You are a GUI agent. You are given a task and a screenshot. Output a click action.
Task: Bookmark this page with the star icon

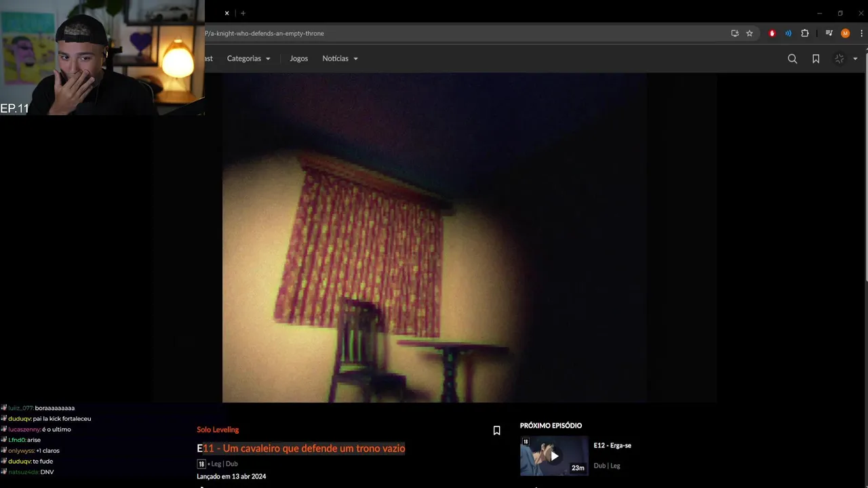(x=749, y=33)
